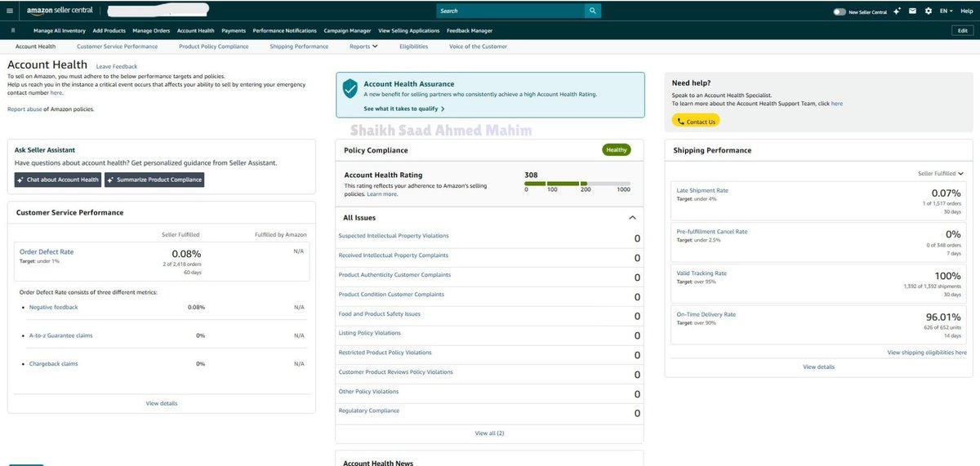Click Chat about Account Health button
Image resolution: width=980 pixels, height=466 pixels.
pyautogui.click(x=57, y=180)
